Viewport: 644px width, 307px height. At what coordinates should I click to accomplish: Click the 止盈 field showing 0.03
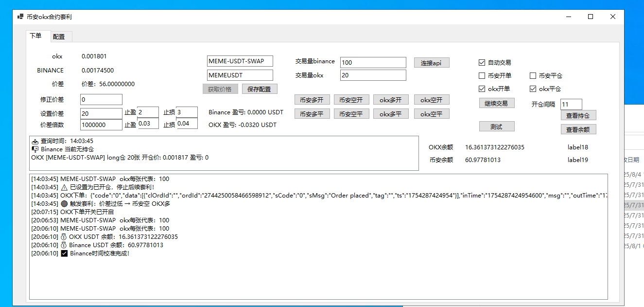[x=148, y=124]
